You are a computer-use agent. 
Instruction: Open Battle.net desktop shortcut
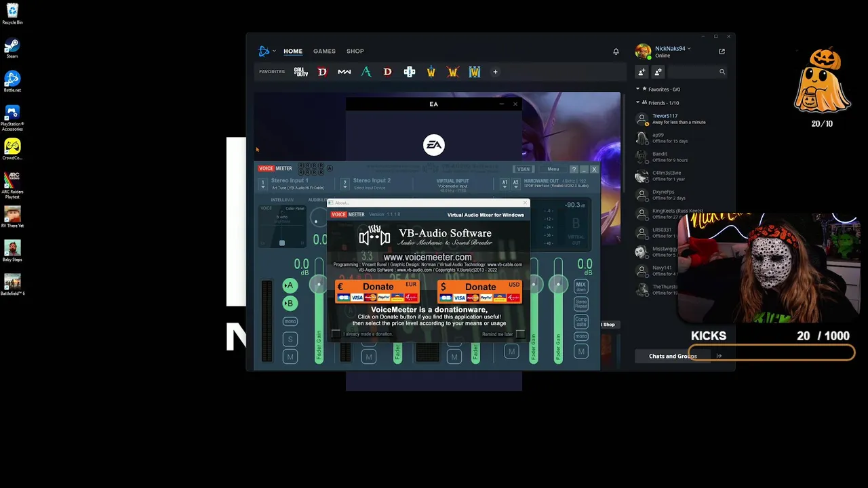(12, 81)
